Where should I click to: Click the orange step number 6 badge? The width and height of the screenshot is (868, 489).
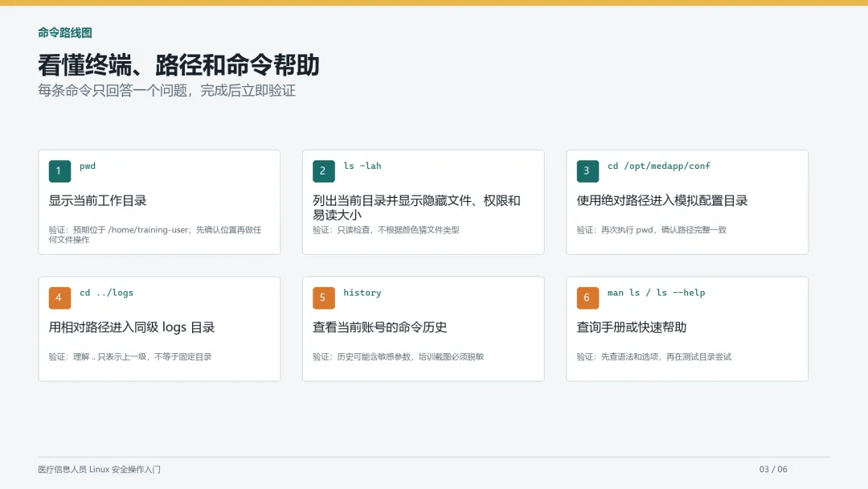(x=588, y=298)
